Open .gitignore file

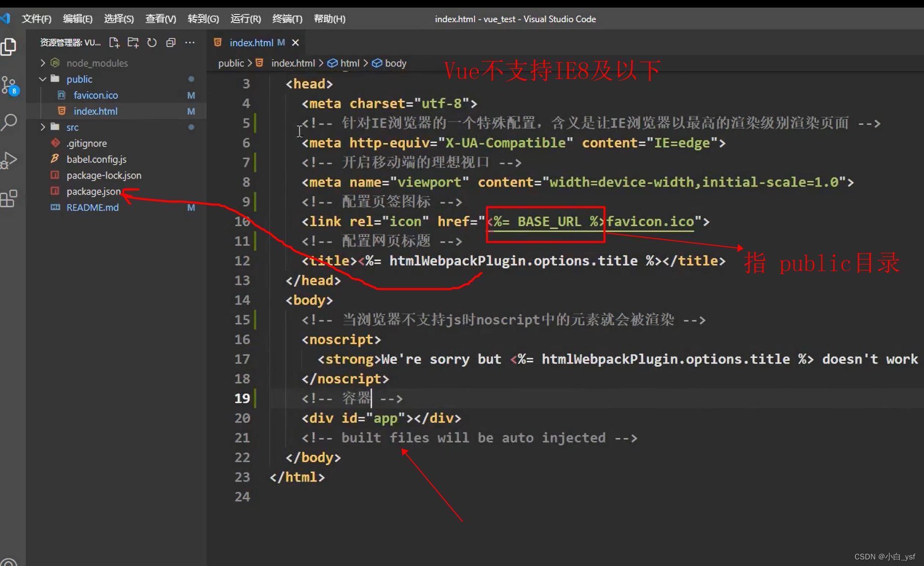click(x=87, y=143)
